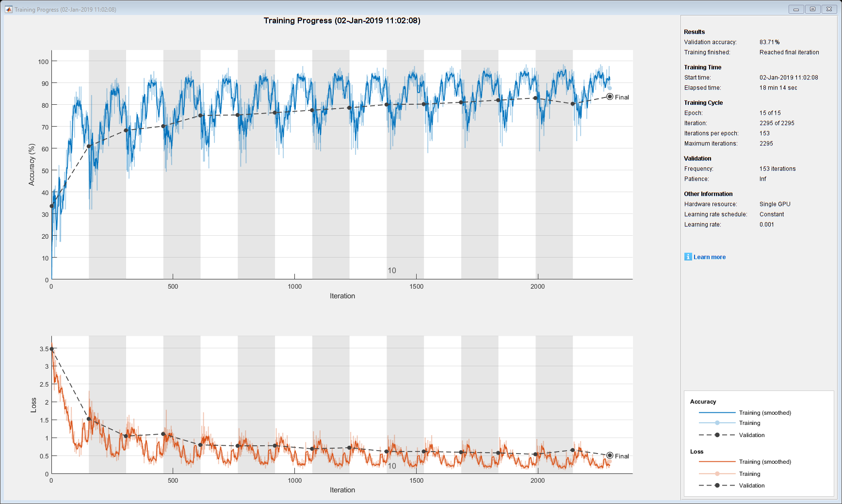Click the learning rate schedule value 'Constant'
842x504 pixels.
(772, 214)
